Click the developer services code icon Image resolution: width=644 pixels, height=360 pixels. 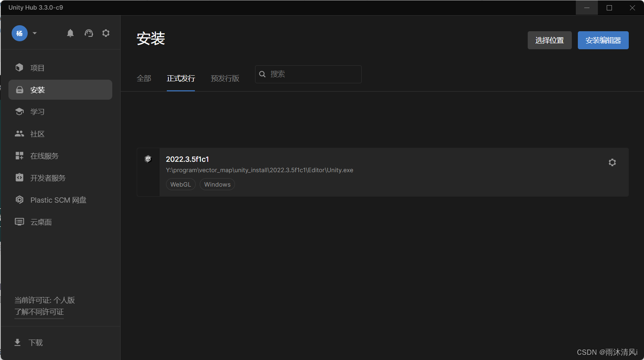(19, 177)
